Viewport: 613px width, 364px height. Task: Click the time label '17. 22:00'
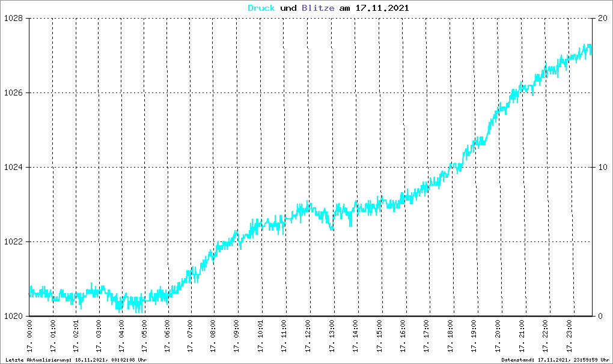545,336
